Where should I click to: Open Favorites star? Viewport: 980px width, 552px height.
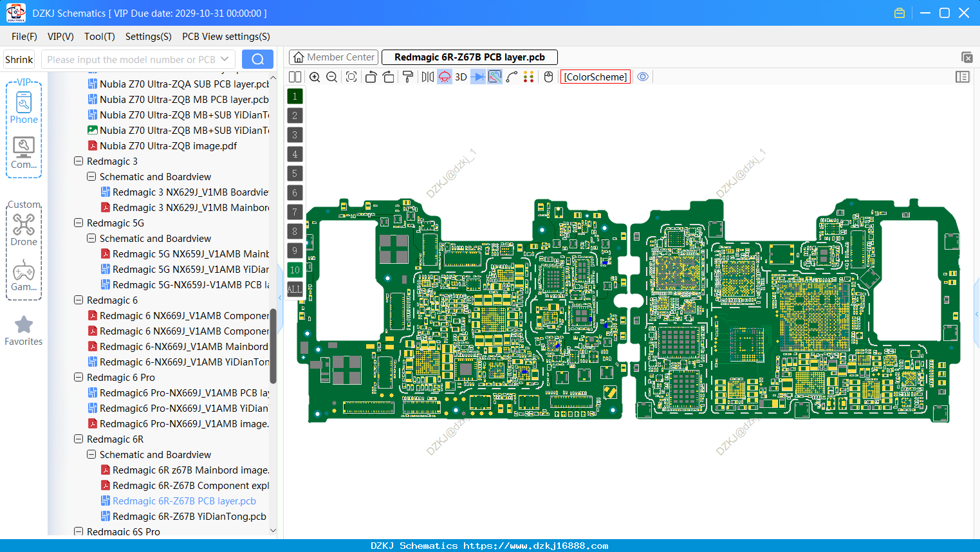24,331
